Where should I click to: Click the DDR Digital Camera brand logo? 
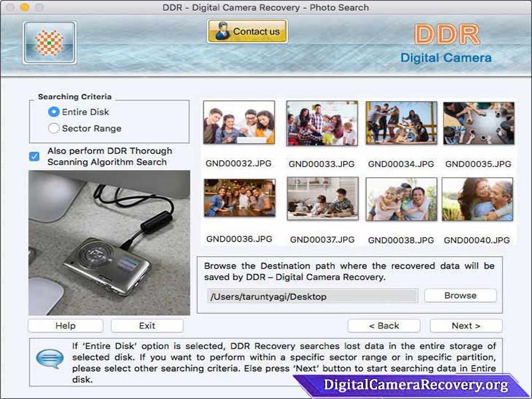tap(446, 44)
